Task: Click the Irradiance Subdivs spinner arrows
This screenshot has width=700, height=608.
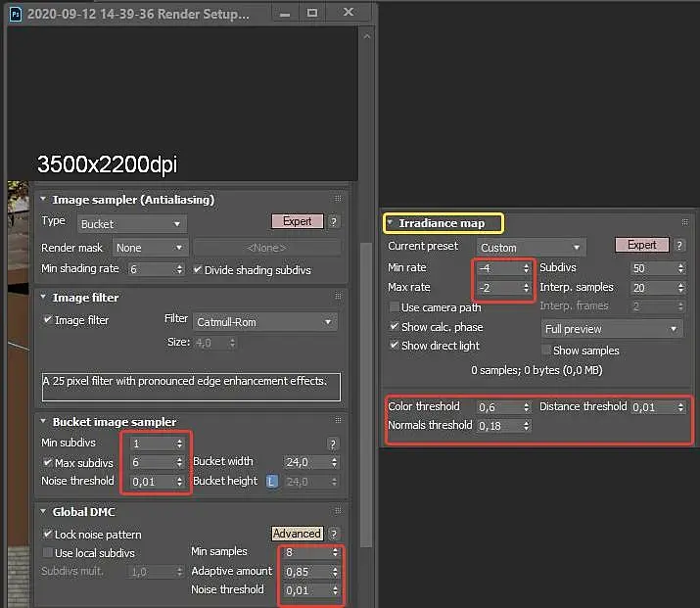Action: tap(680, 268)
